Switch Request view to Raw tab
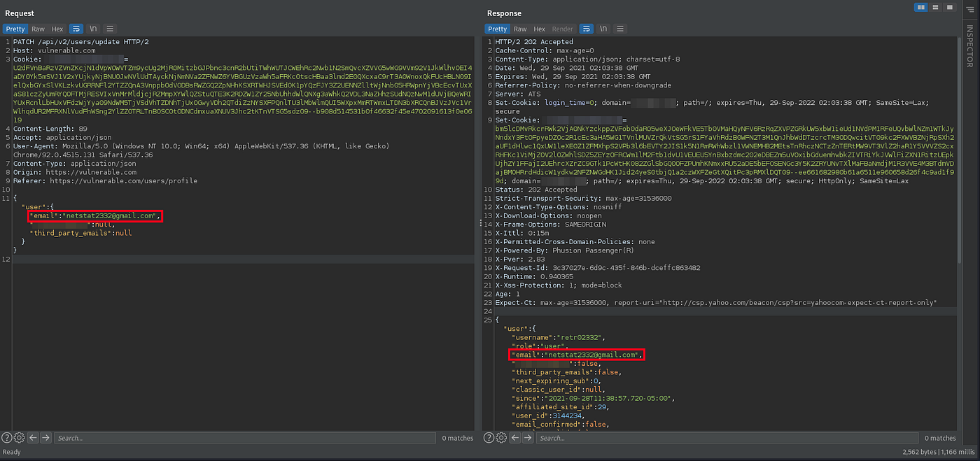The image size is (980, 461). 38,29
